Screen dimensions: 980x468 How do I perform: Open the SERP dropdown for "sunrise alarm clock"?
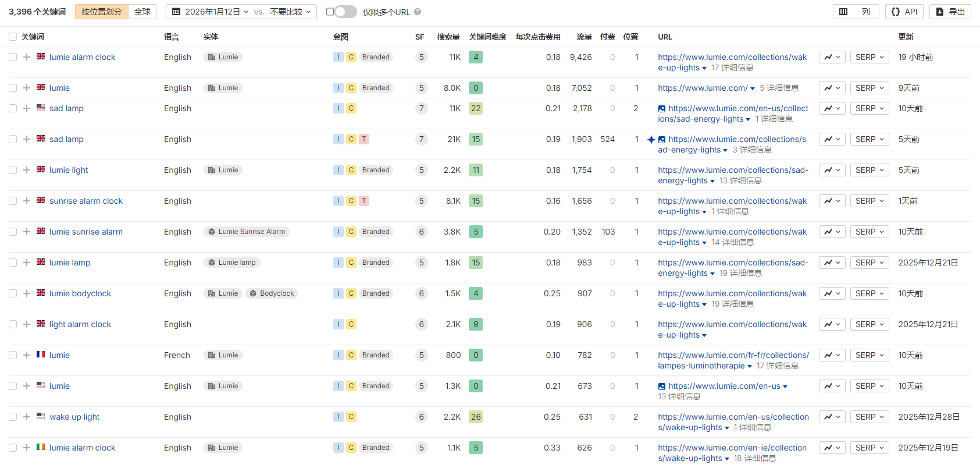869,201
